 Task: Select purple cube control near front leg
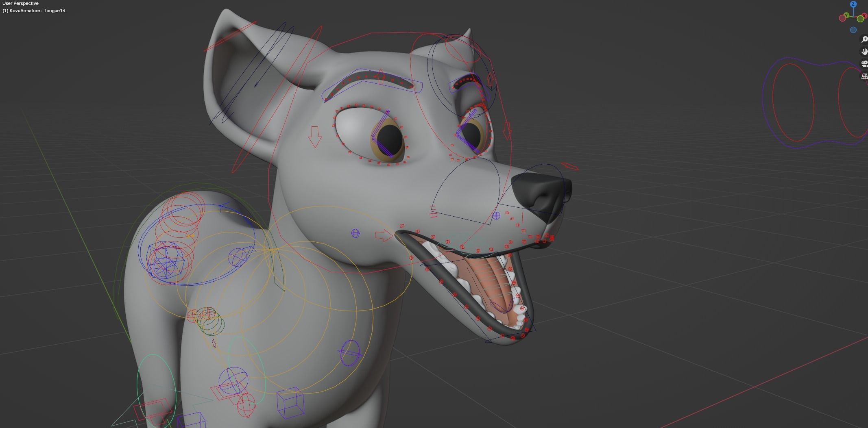coord(290,403)
